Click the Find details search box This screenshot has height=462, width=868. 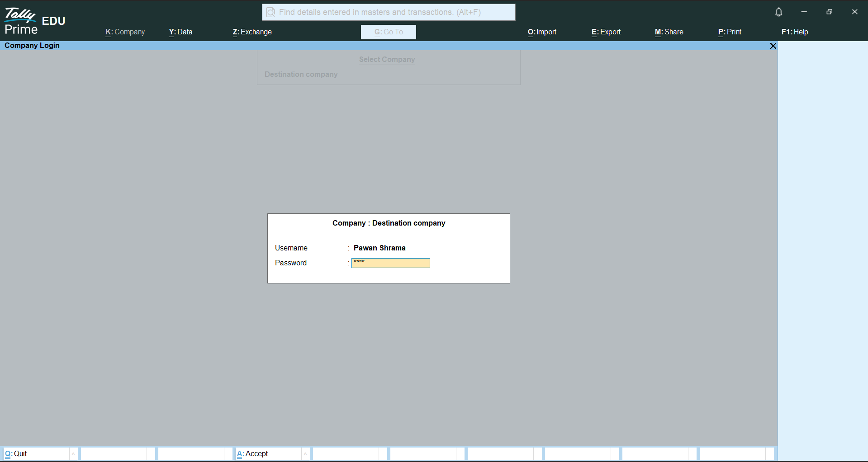[x=389, y=12]
